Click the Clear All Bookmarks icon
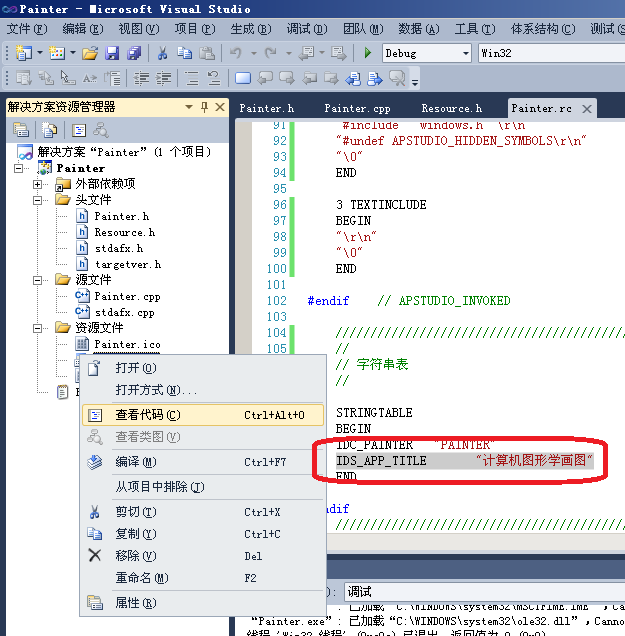 point(397,78)
